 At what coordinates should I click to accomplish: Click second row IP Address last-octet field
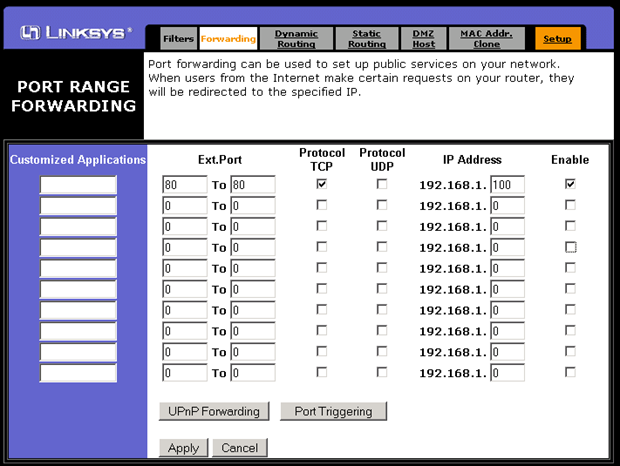click(x=507, y=206)
